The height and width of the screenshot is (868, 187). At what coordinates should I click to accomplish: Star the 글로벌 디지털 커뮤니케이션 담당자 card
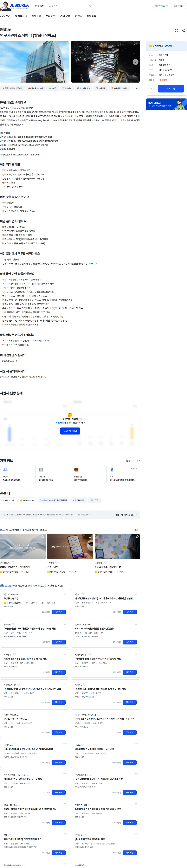click(x=43, y=536)
